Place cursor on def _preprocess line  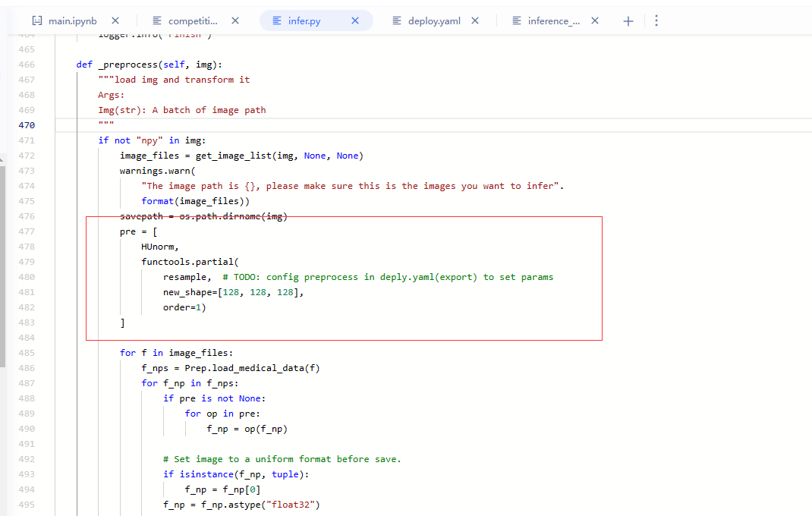click(149, 64)
